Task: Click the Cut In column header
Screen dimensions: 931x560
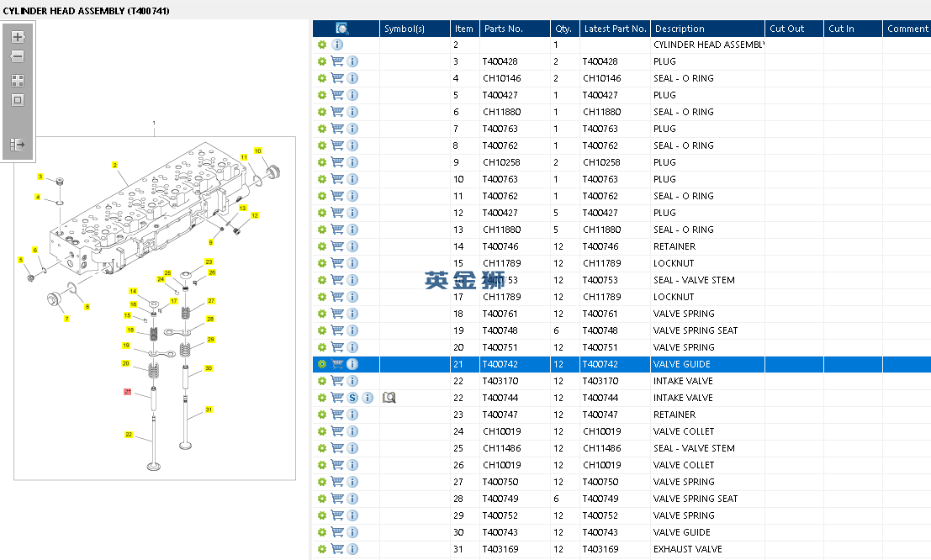Action: coord(853,29)
